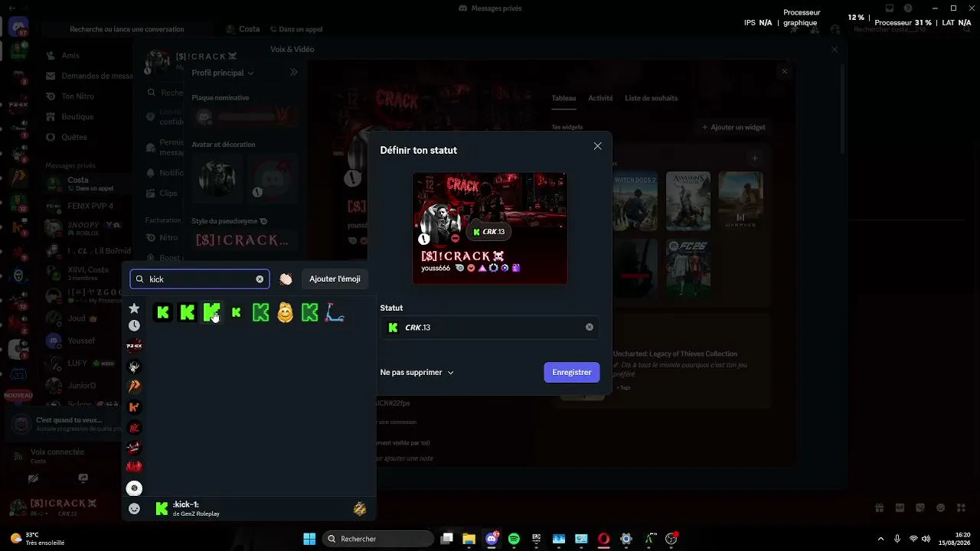980x551 pixels.
Task: Open the Settings gear on the taskbar
Action: 626,539
